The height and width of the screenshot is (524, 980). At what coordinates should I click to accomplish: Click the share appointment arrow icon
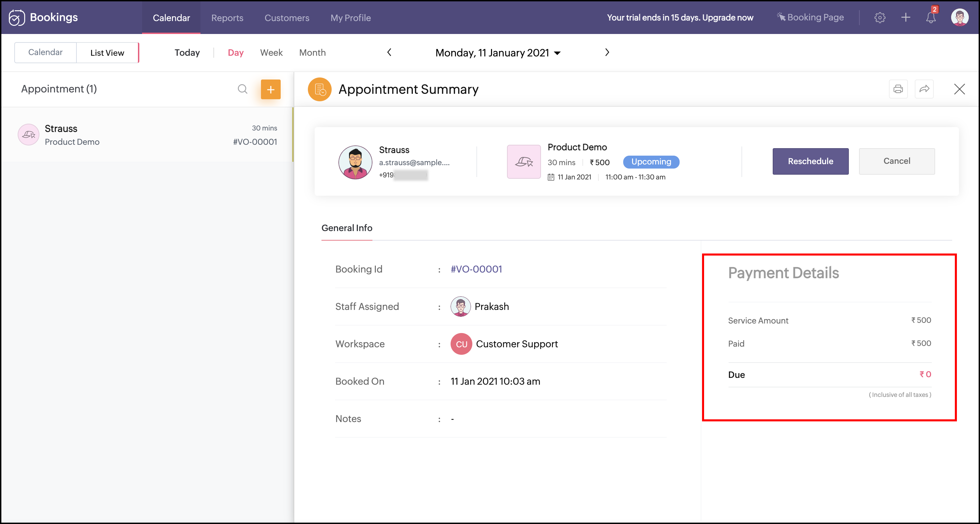924,89
